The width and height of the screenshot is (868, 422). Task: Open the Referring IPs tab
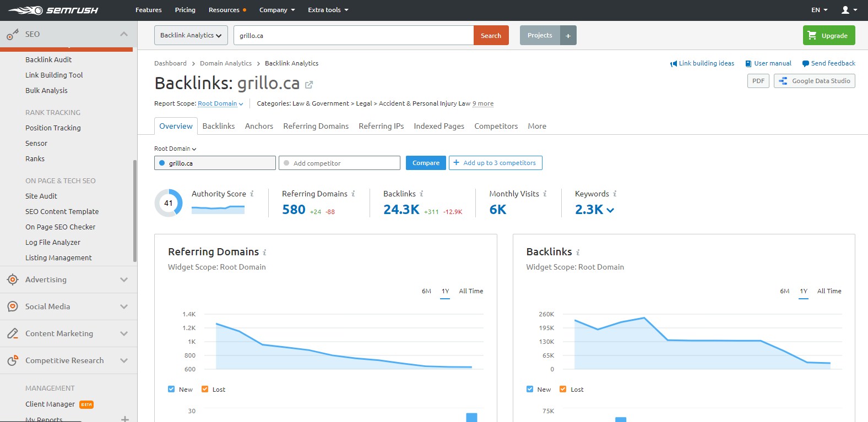tap(381, 126)
